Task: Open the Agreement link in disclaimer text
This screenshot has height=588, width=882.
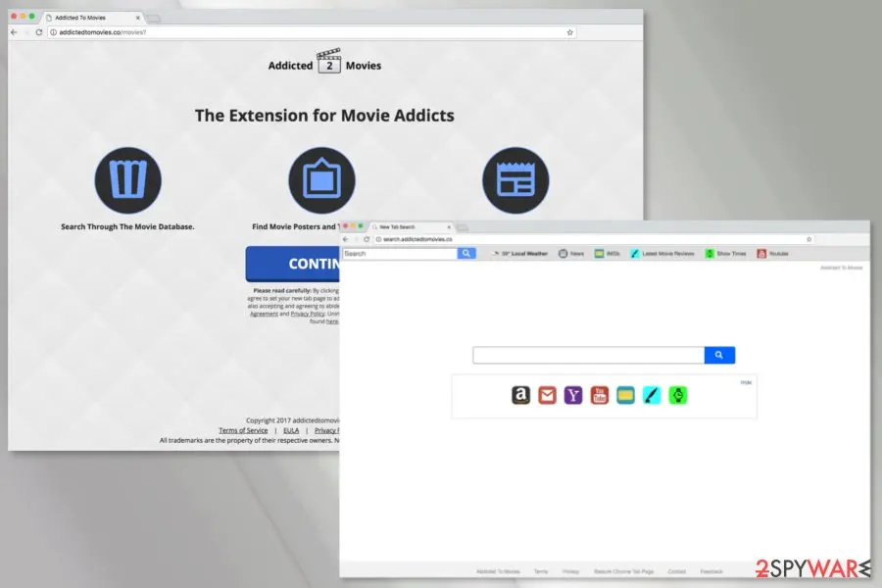Action: pyautogui.click(x=264, y=314)
